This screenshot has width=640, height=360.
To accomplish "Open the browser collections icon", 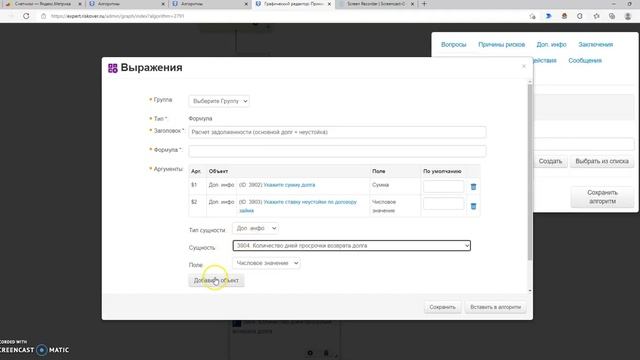I will (x=612, y=16).
